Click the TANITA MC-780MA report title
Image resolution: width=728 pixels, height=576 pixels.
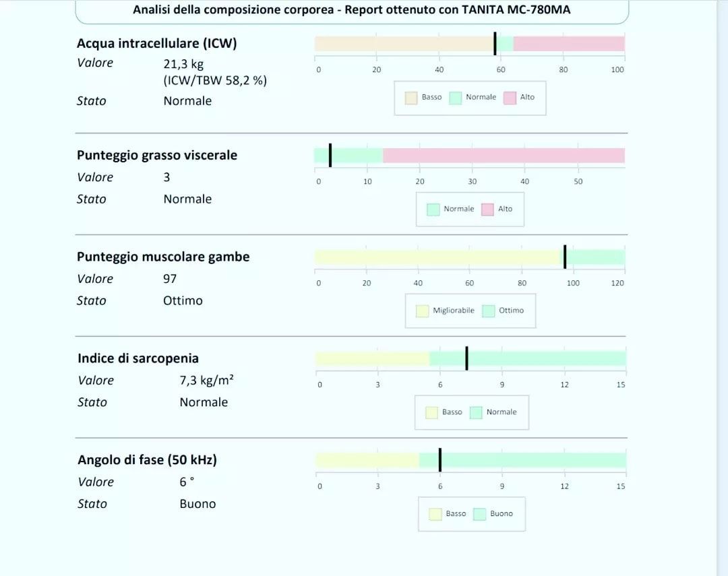point(352,9)
